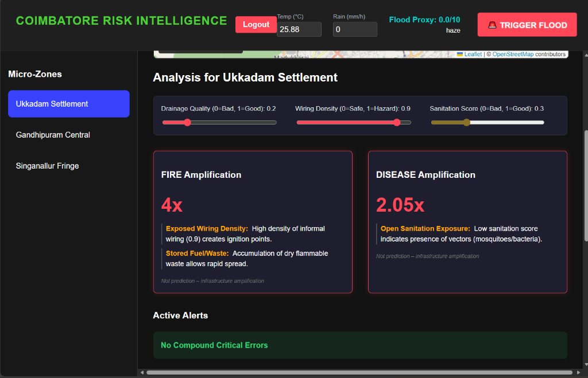Viewport: 588px width, 378px height.
Task: Adjust the Drainage Quality slider handle
Action: 187,122
